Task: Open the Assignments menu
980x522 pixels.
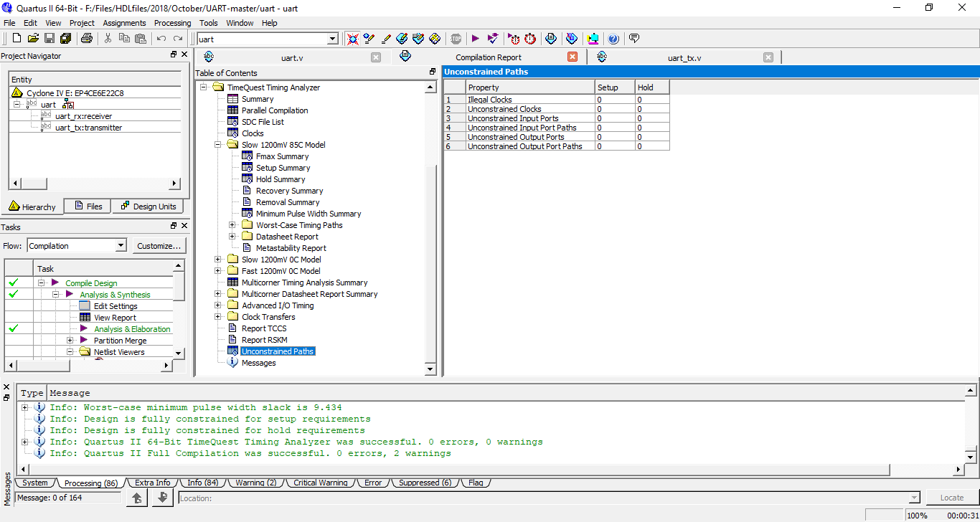Action: (124, 23)
